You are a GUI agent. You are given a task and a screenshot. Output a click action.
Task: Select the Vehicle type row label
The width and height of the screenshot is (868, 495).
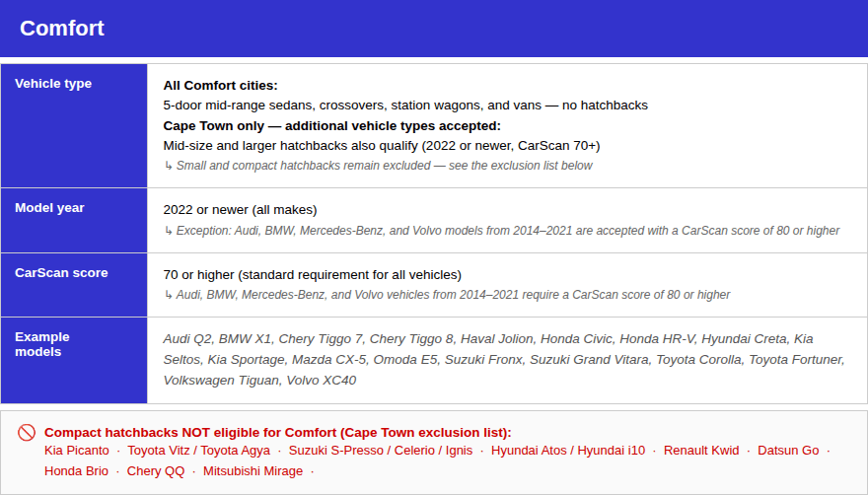(x=53, y=84)
